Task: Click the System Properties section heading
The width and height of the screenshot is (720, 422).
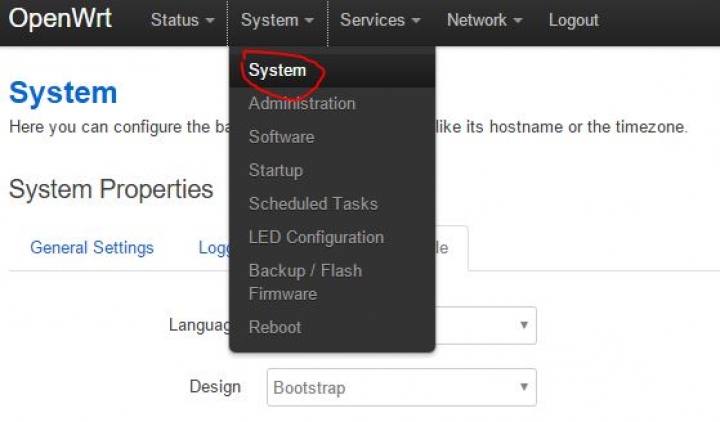Action: (x=111, y=189)
